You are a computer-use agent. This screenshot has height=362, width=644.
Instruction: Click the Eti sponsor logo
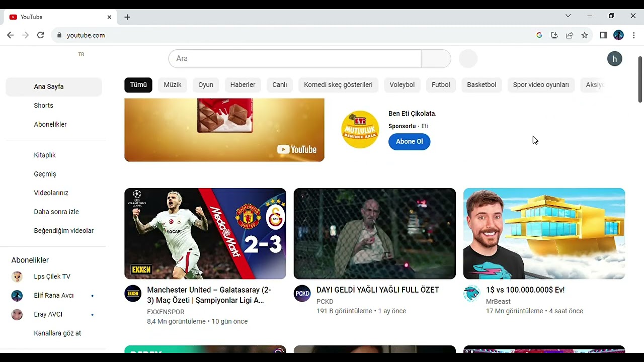(x=360, y=129)
